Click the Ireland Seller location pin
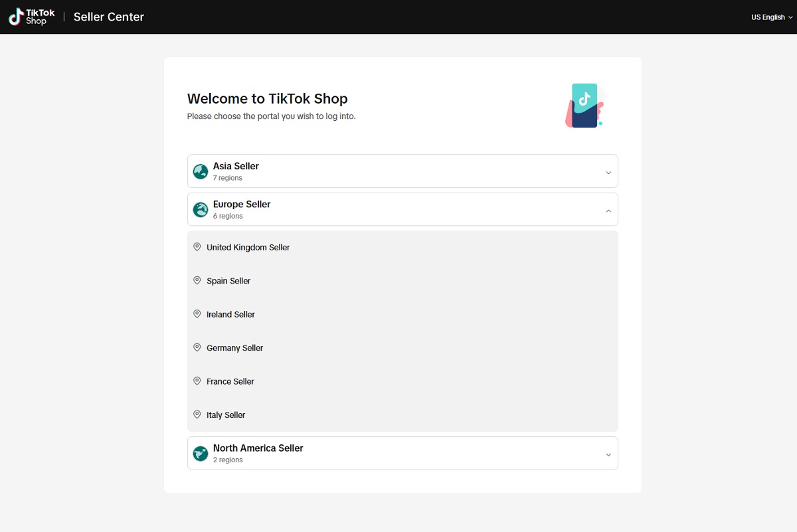The width and height of the screenshot is (797, 532). pos(197,314)
